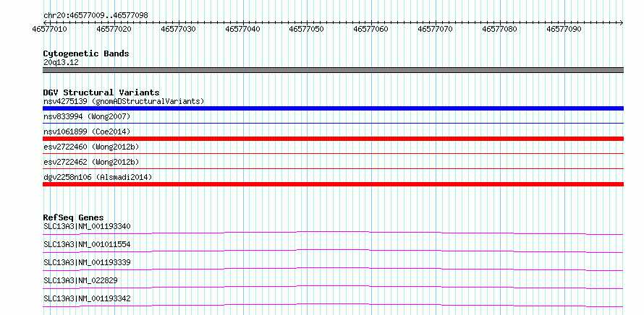Open the DGV Structural Variants track heading
This screenshot has height=315, width=644.
[101, 92]
